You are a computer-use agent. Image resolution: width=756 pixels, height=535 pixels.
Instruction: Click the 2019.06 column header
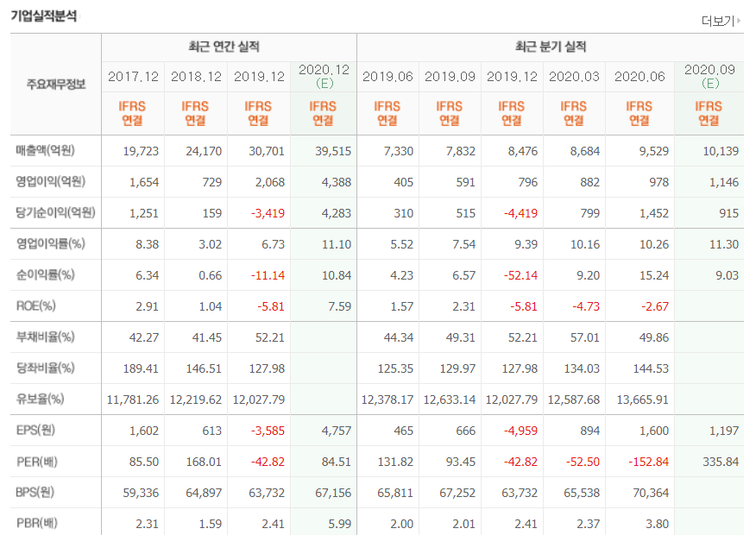tap(387, 77)
